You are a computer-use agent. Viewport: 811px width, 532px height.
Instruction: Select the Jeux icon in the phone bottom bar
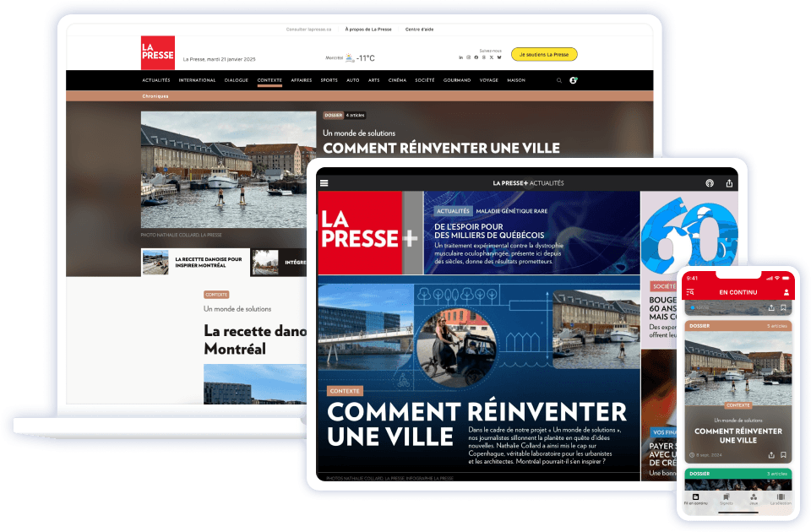click(754, 497)
